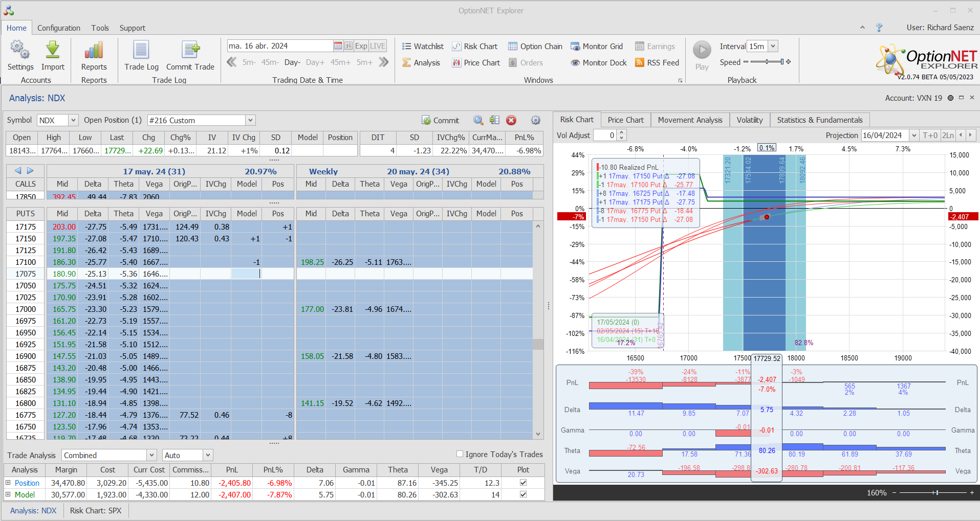Open the Risk Chart window from ribbon

pos(474,47)
